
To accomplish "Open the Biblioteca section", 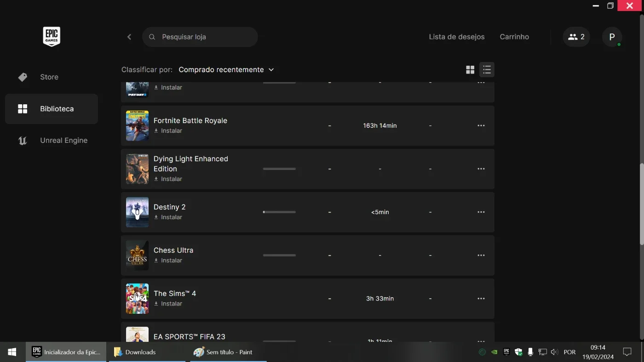I will pos(52,109).
